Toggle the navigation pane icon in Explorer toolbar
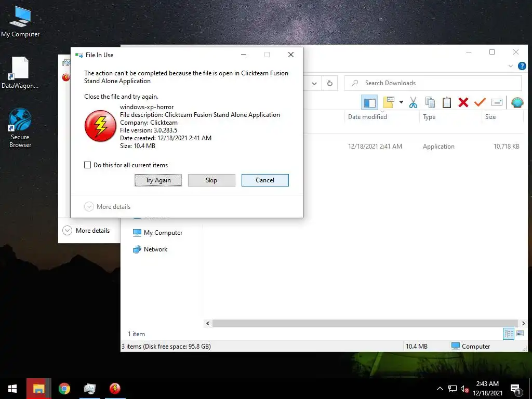 point(369,102)
